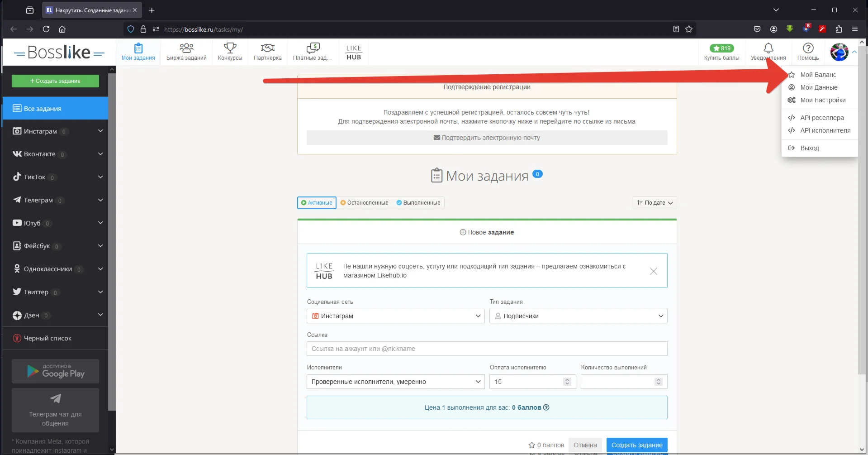Click the Конкурсы trophy icon

coord(230,48)
